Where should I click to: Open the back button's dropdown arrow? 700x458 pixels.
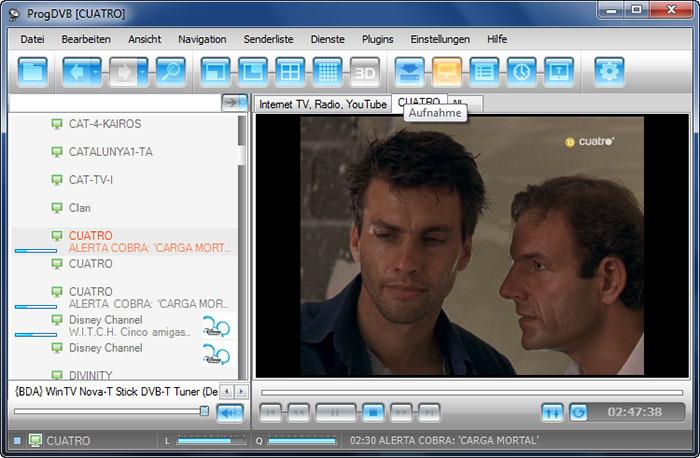coord(96,72)
